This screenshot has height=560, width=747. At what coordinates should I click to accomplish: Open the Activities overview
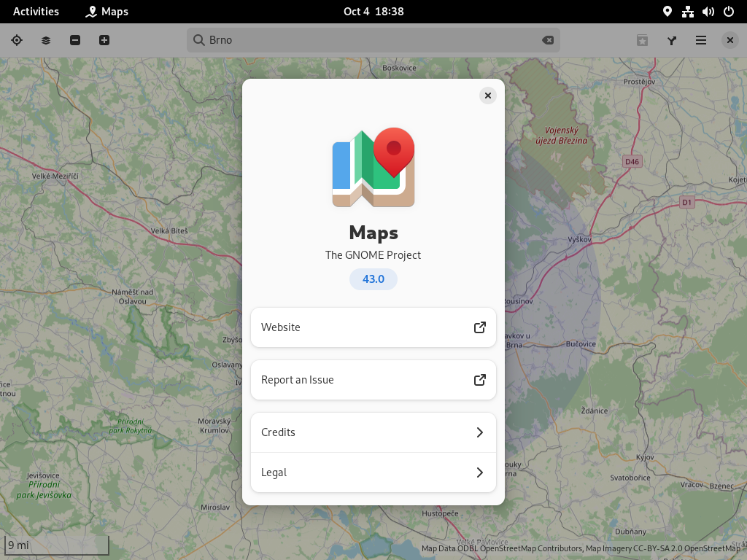36,12
